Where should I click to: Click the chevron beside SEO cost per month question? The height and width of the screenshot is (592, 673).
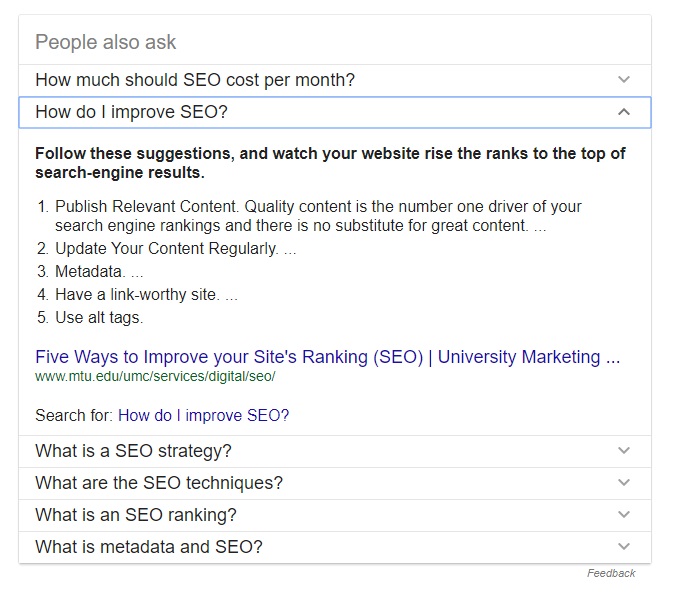coord(624,79)
